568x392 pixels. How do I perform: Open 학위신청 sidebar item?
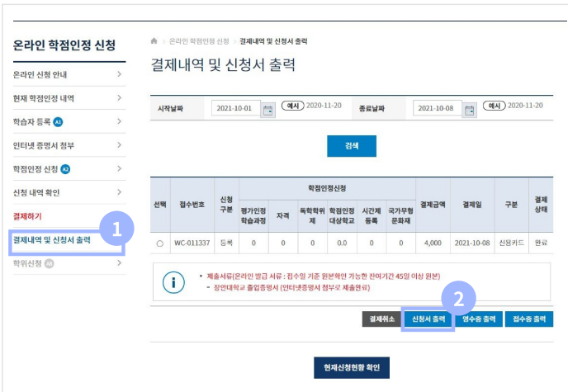[69, 263]
